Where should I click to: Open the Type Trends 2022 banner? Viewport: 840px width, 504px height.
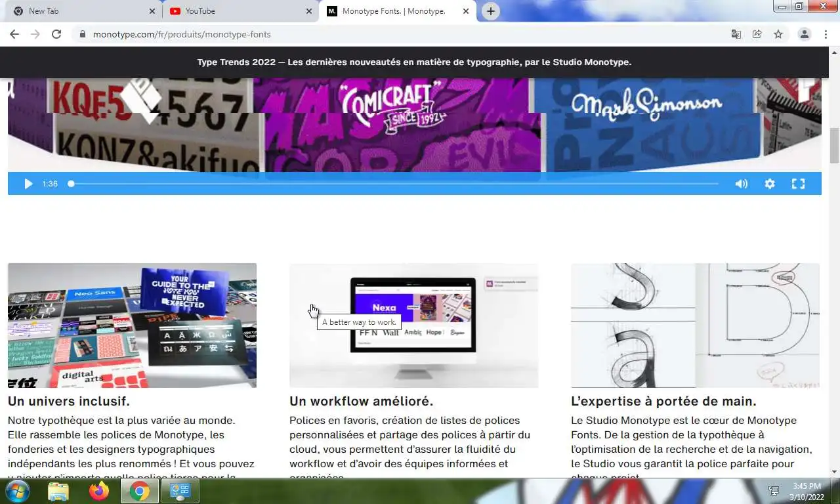tap(414, 62)
